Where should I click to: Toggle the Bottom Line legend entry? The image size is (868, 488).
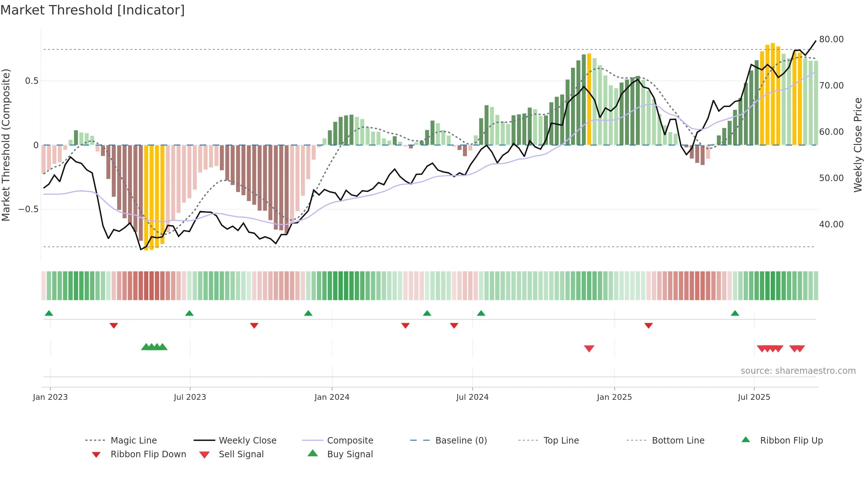pyautogui.click(x=665, y=440)
